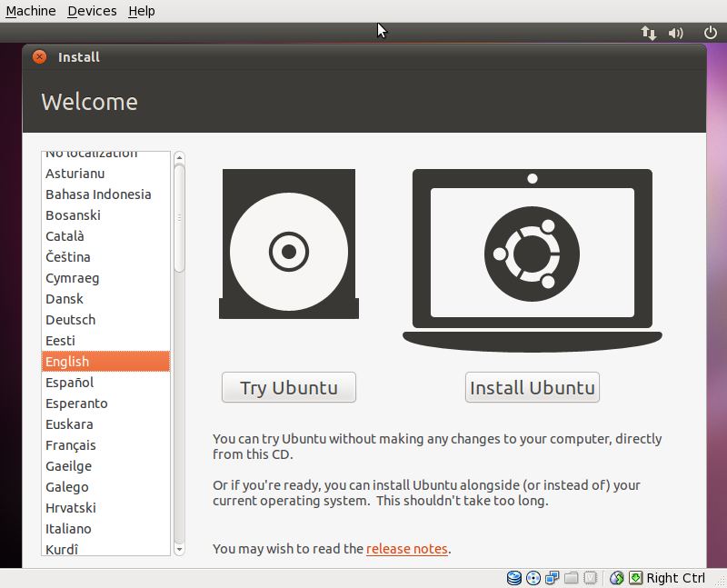The width and height of the screenshot is (727, 588).
Task: Select Italiano language
Action: click(x=105, y=528)
